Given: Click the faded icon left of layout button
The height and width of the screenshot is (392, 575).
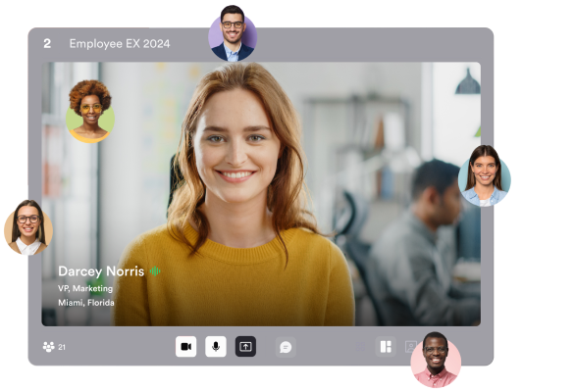Looking at the screenshot, I should (x=361, y=347).
